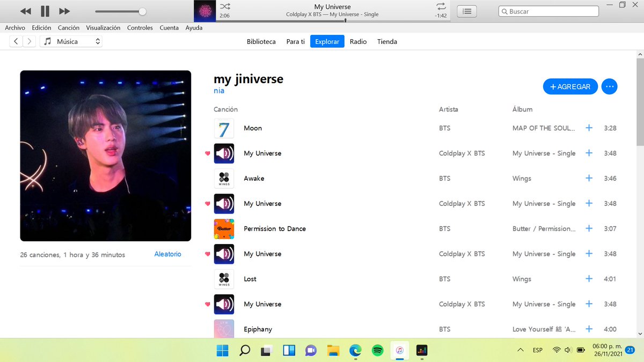Open Windows taskbar search
Image resolution: width=644 pixels, height=362 pixels.
click(245, 350)
